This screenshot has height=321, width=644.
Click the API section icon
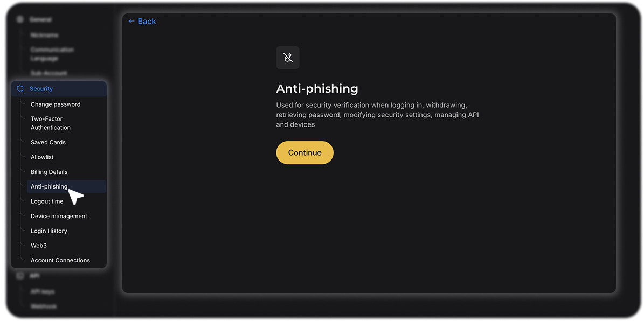(20, 276)
